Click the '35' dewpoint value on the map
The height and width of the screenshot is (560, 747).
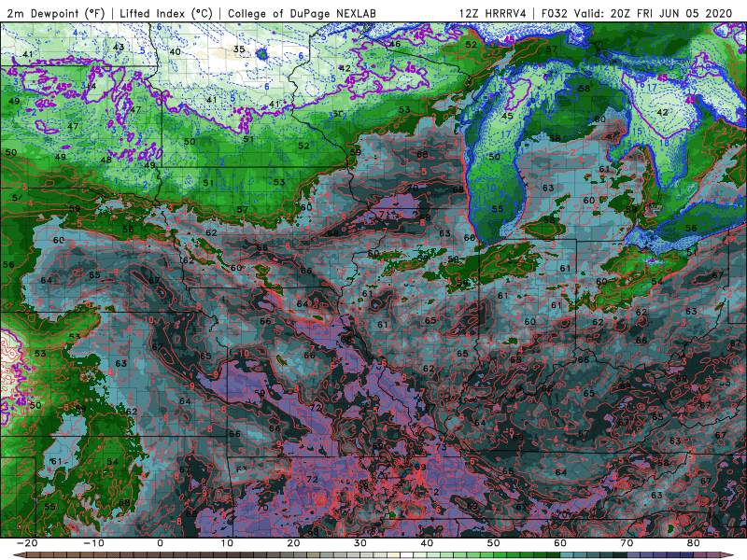coord(239,49)
